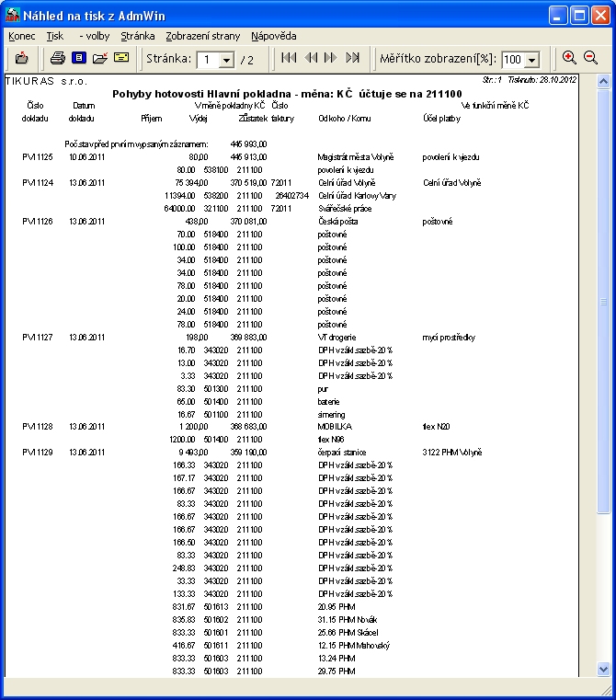Viewport: 616px width, 700px height.
Task: Click the 'simering' row text
Action: (331, 415)
